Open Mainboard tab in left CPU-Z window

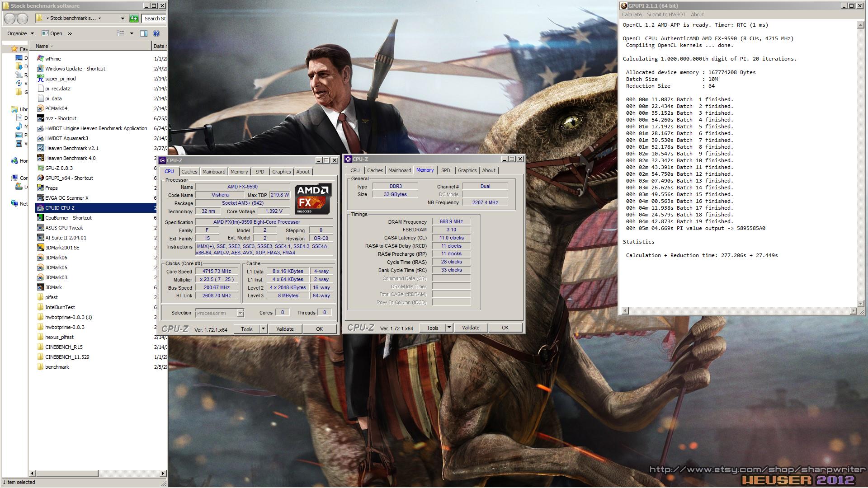click(x=214, y=172)
